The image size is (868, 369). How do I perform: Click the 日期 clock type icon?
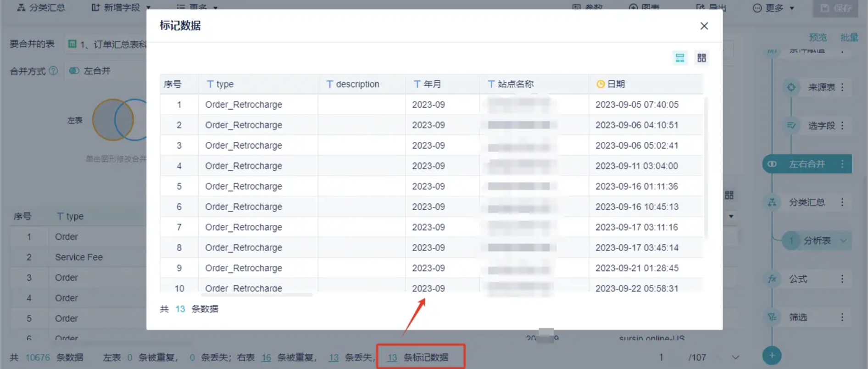[600, 84]
